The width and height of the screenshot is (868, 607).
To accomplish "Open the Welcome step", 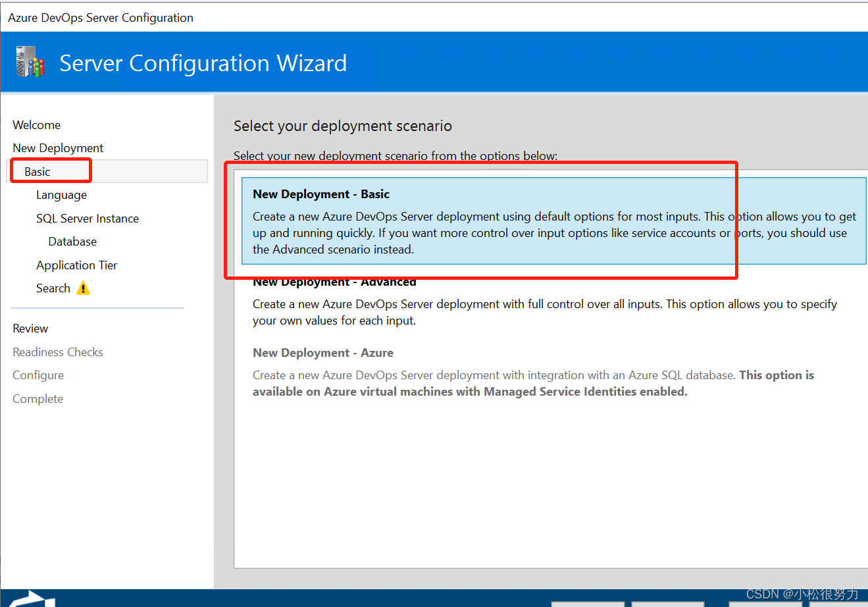I will (x=37, y=125).
